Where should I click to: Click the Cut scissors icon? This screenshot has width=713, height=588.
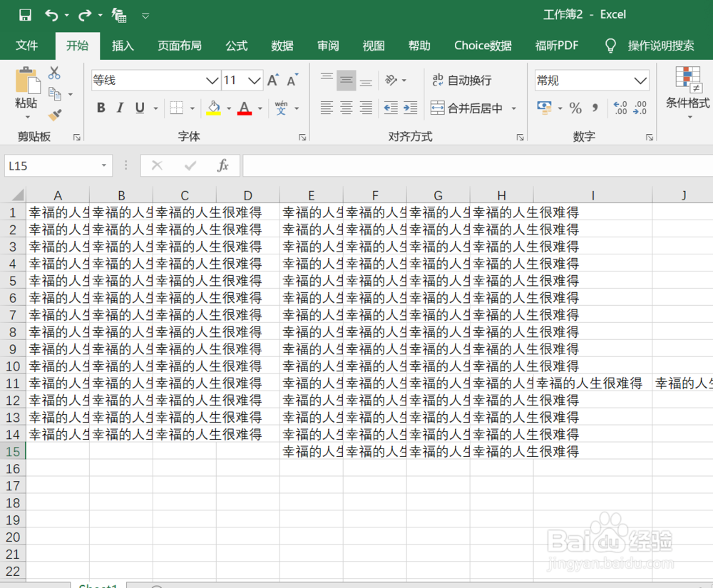(54, 73)
